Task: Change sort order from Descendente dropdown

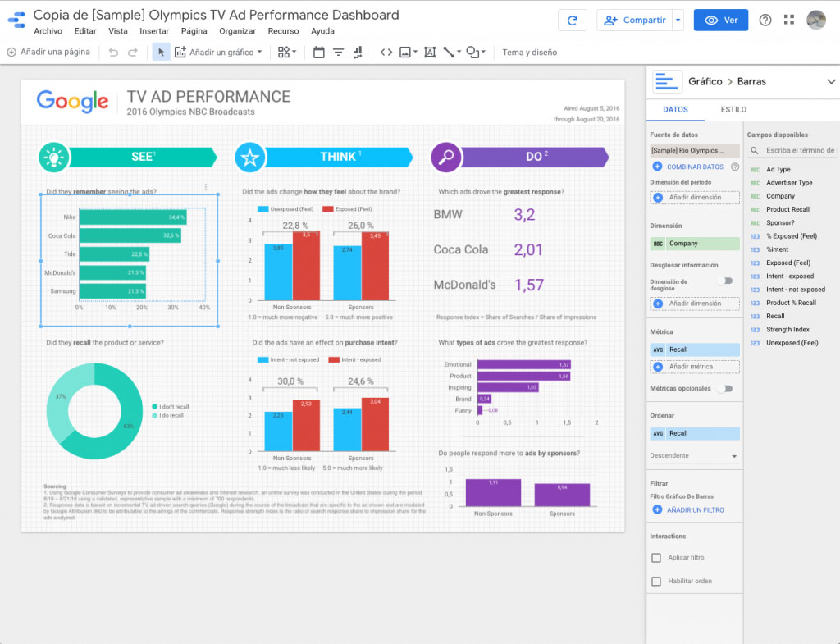Action: click(694, 455)
